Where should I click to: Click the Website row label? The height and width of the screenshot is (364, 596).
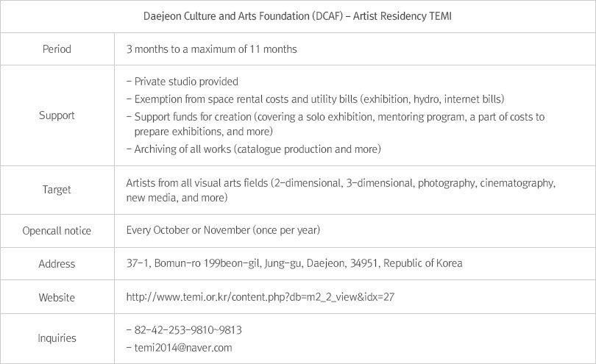point(57,298)
